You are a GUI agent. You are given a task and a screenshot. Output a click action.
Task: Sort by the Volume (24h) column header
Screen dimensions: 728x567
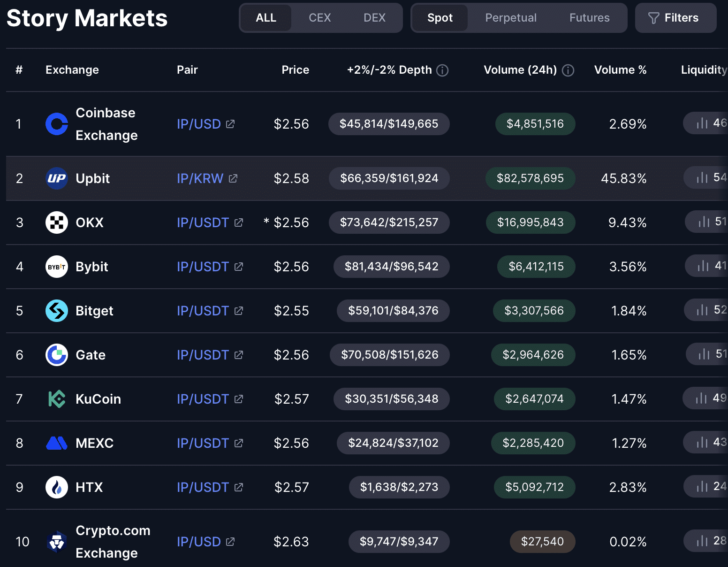(520, 70)
